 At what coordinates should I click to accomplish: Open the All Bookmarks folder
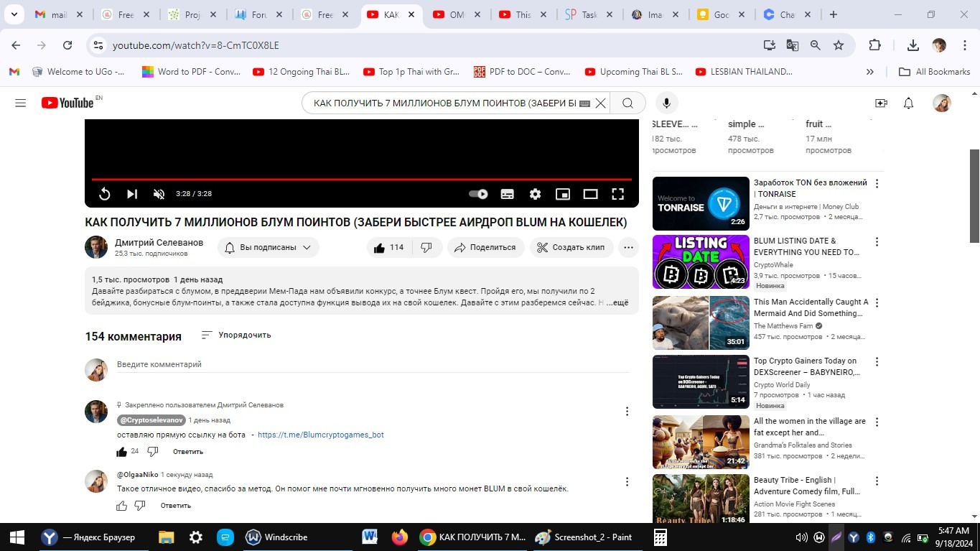tap(934, 72)
